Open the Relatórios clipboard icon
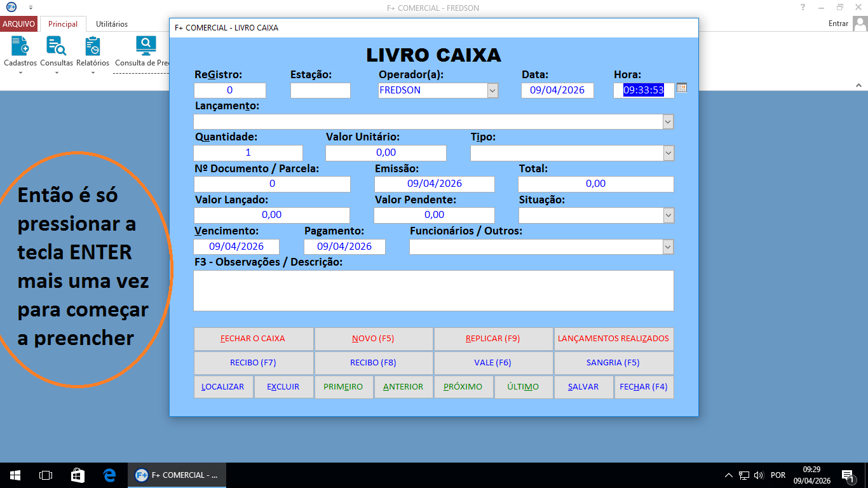This screenshot has width=868, height=488. click(93, 48)
